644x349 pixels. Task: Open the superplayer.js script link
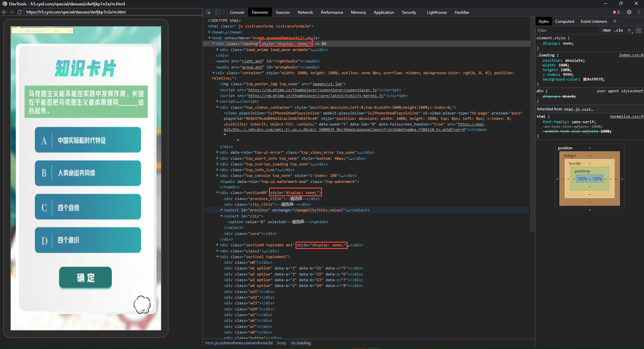[x=312, y=90]
